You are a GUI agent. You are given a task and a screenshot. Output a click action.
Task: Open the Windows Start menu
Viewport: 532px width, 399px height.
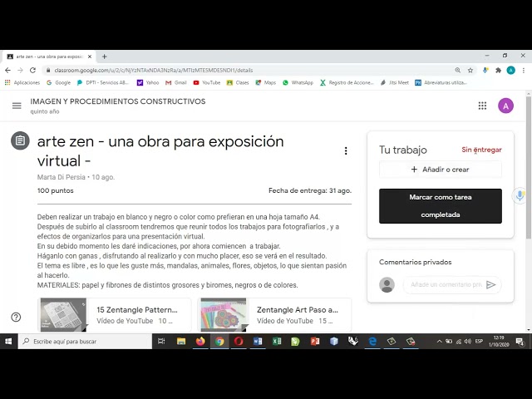[x=8, y=342]
